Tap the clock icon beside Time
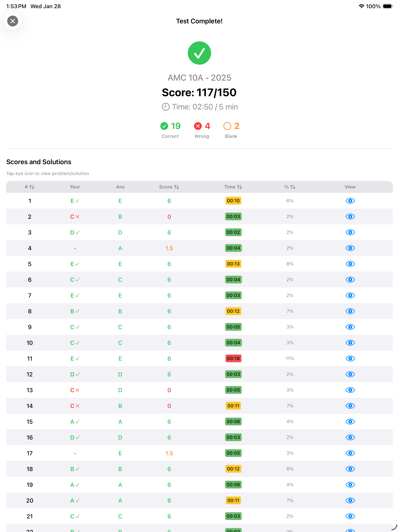 pyautogui.click(x=166, y=107)
